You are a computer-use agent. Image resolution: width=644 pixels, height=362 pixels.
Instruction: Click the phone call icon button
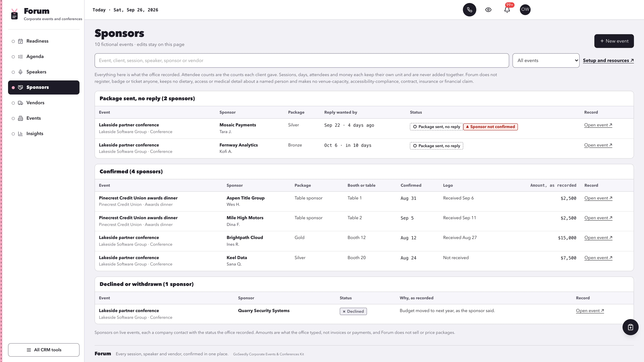coord(470,10)
